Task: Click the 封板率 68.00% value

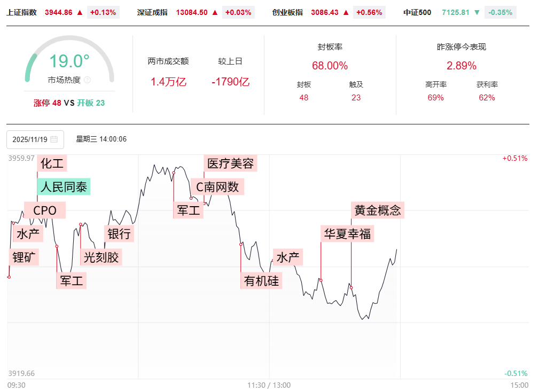Action: point(330,66)
